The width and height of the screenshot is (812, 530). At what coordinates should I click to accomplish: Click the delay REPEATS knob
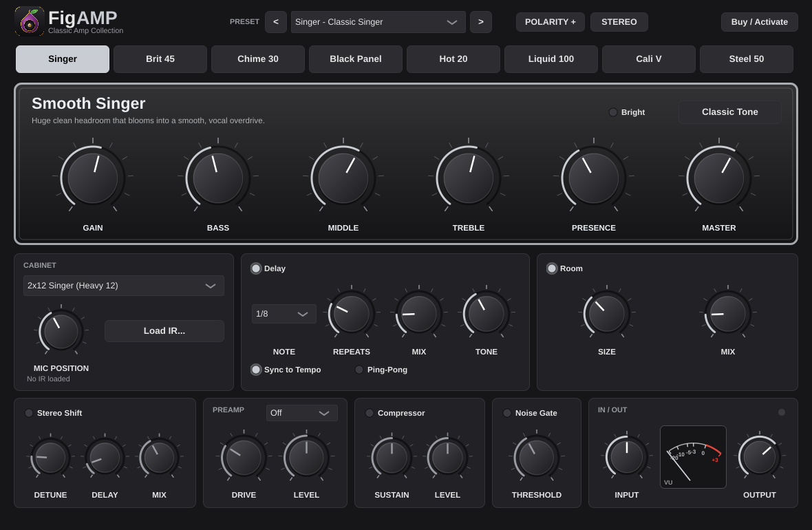coord(352,313)
